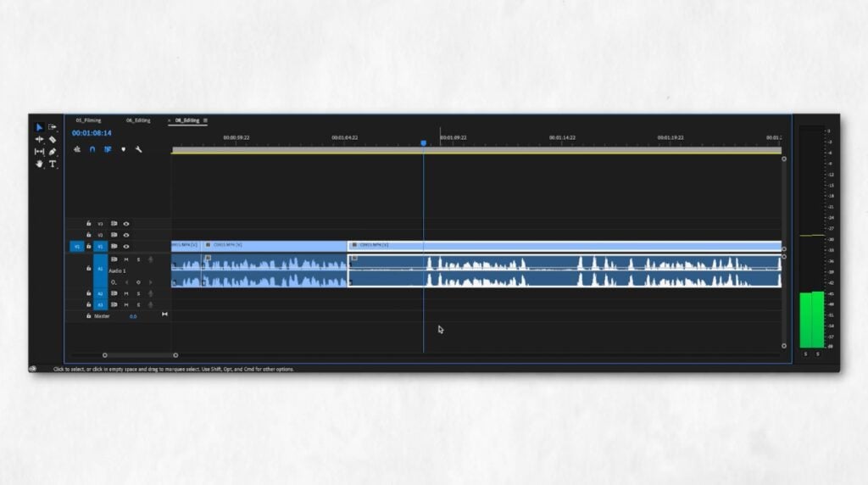Add a marker with marker icon

(x=123, y=149)
